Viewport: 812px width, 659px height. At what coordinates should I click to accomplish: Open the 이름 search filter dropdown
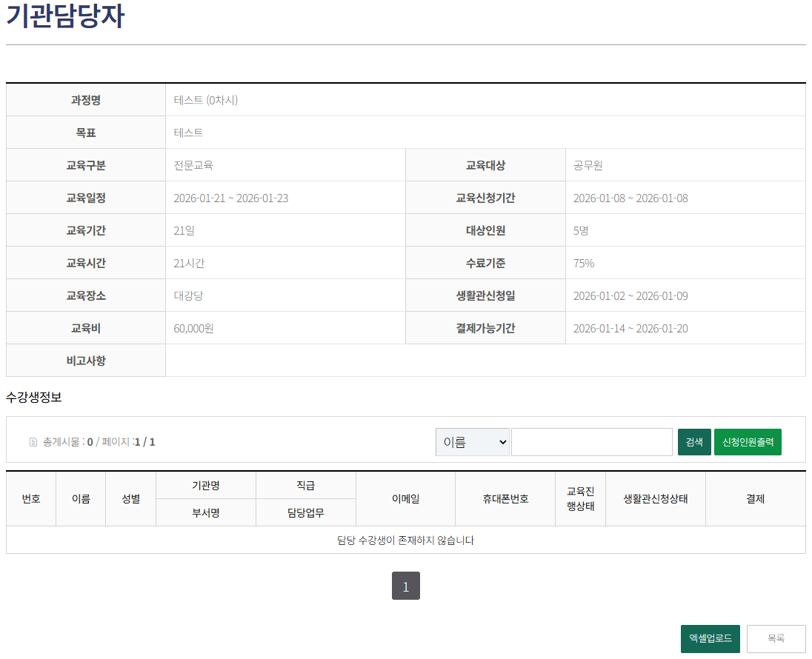[472, 441]
